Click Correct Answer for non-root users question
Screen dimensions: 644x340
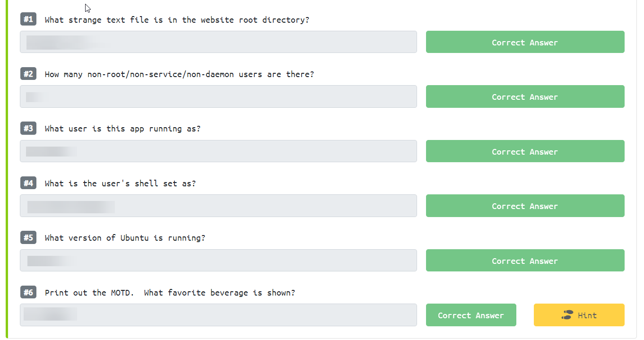(x=525, y=96)
